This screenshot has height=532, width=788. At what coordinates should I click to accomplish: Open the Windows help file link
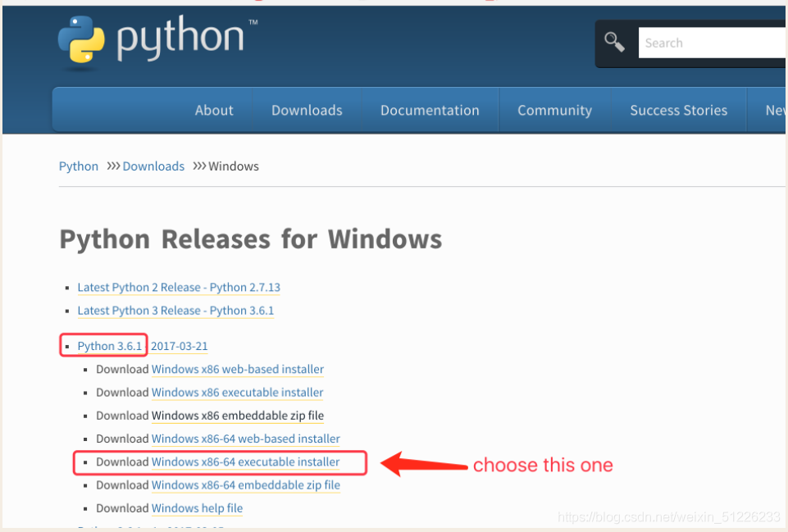[197, 507]
